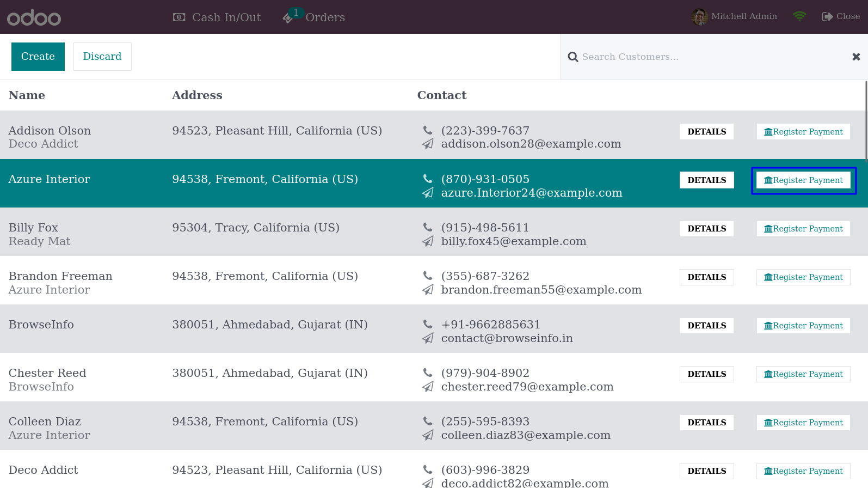
Task: Open details for Colleen Diaz
Action: 706,423
